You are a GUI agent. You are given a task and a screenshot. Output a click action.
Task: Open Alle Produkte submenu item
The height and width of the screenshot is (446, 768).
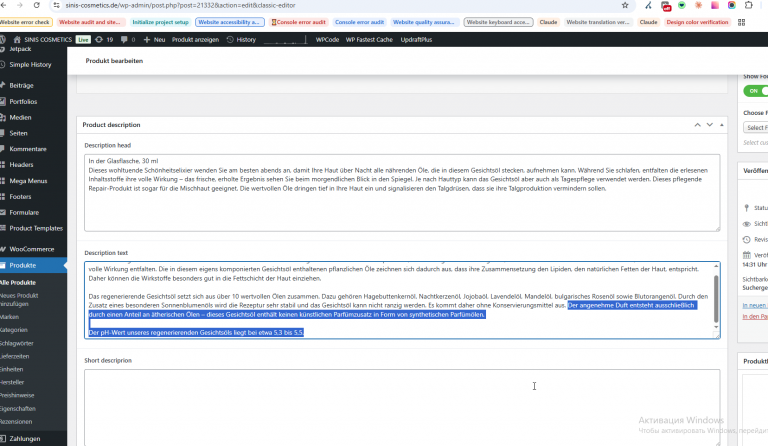tap(18, 282)
